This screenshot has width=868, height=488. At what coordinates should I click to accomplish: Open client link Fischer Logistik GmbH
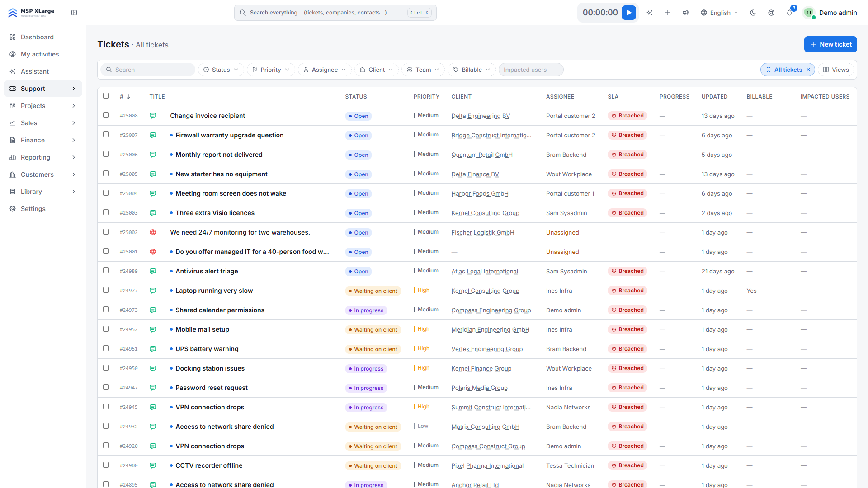pos(483,233)
